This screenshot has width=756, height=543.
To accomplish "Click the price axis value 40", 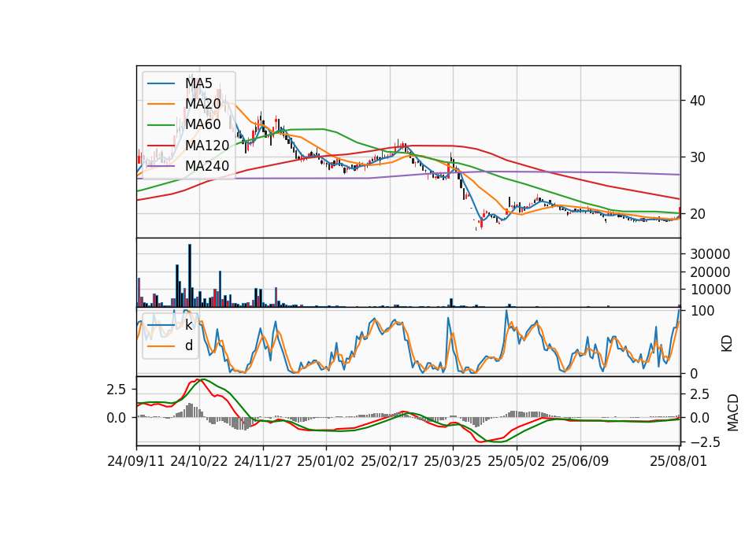I will click(x=698, y=101).
